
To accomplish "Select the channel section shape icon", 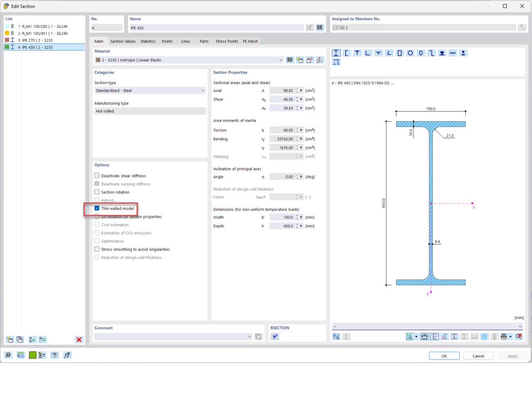I will (x=347, y=53).
